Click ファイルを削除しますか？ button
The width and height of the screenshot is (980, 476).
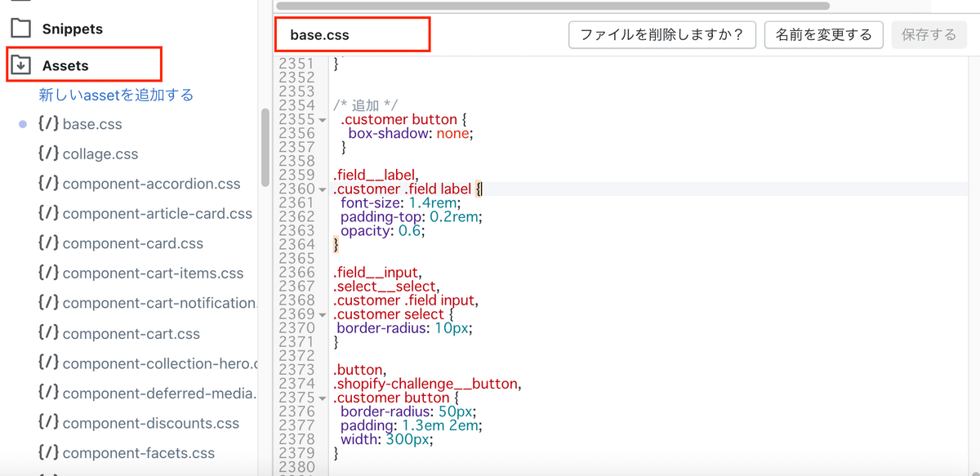pyautogui.click(x=661, y=35)
